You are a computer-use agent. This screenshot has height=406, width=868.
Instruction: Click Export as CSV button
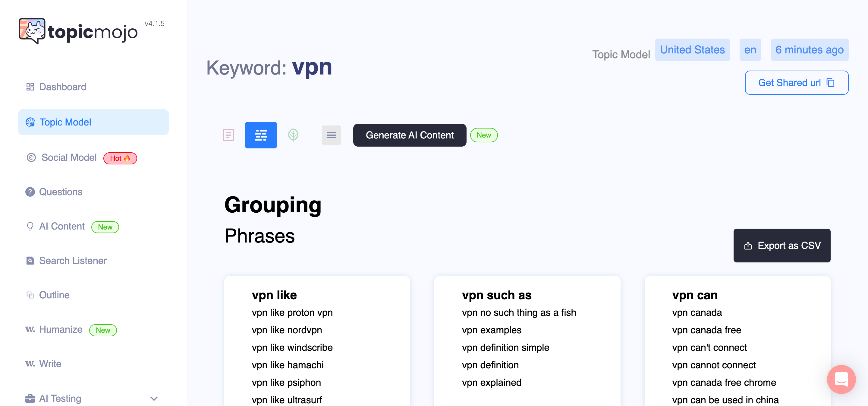pyautogui.click(x=782, y=246)
